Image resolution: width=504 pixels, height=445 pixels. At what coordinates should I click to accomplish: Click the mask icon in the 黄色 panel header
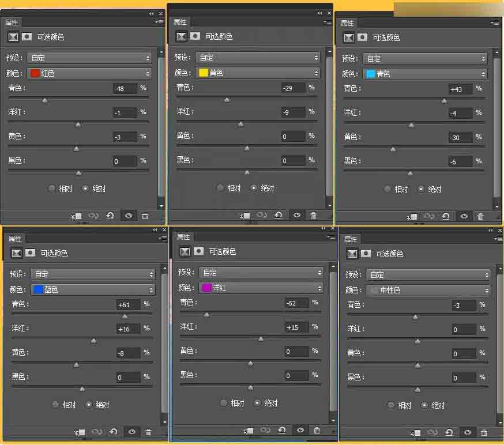pyautogui.click(x=195, y=36)
